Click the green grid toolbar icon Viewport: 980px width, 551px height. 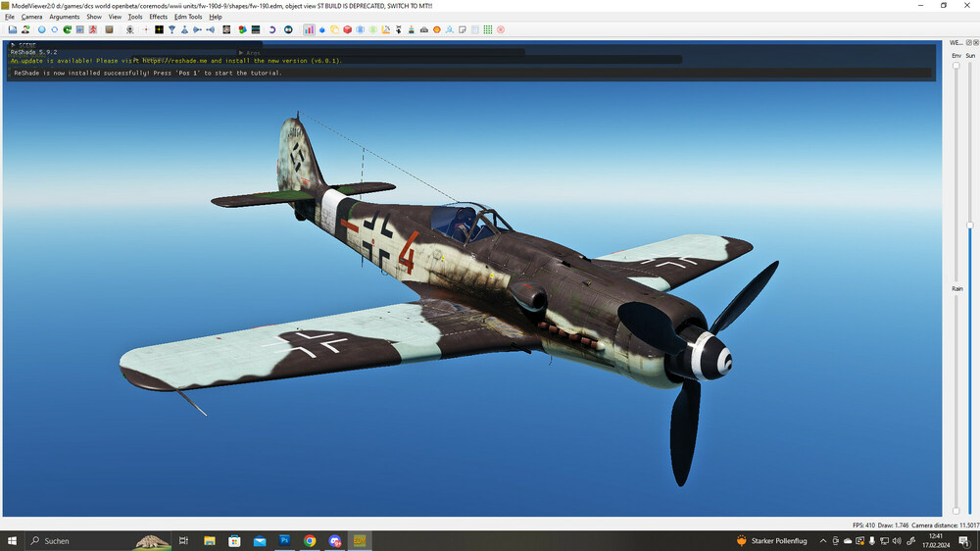click(488, 29)
